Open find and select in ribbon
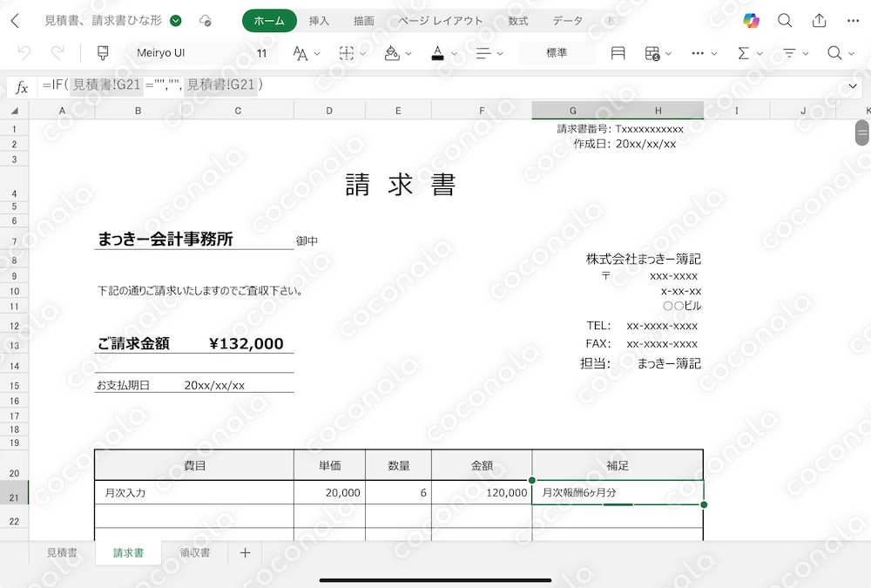This screenshot has width=871, height=588. [x=834, y=53]
